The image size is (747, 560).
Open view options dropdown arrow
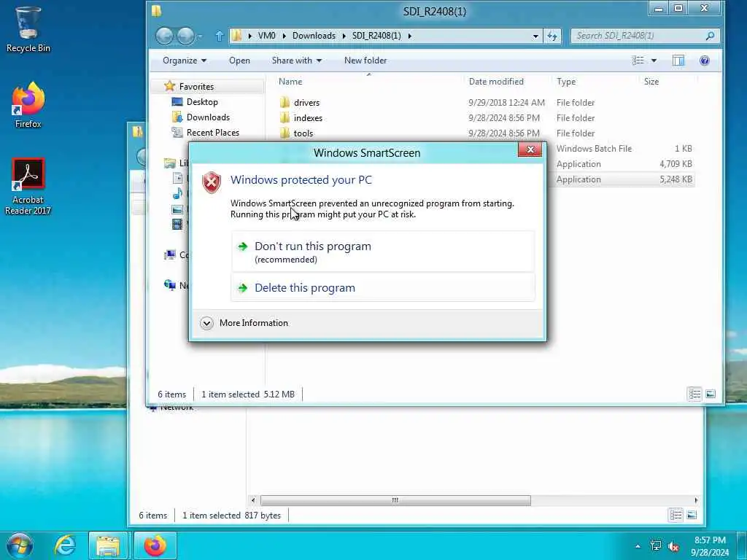654,61
